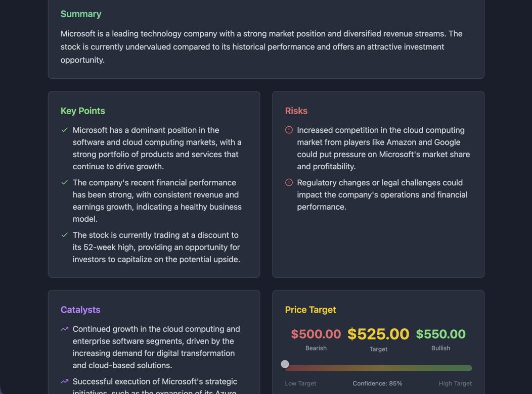Select the Price Target heading

coord(311,310)
